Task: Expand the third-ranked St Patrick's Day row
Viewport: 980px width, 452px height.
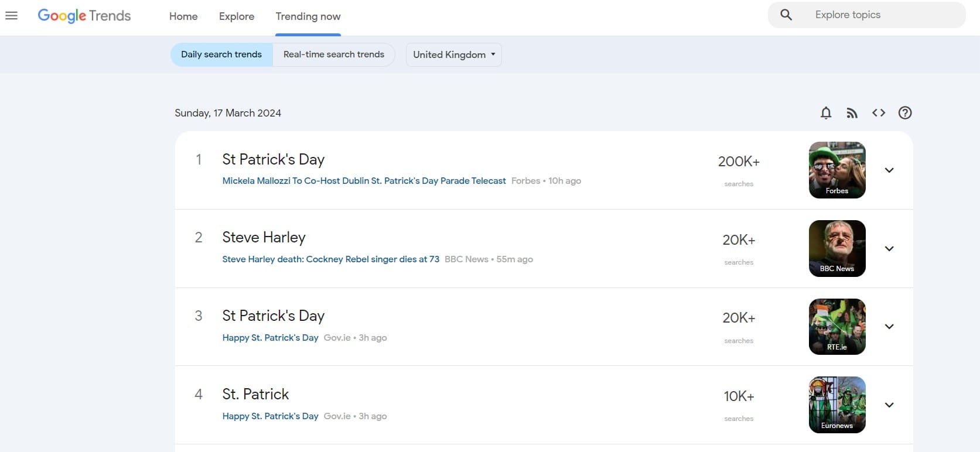Action: click(889, 327)
